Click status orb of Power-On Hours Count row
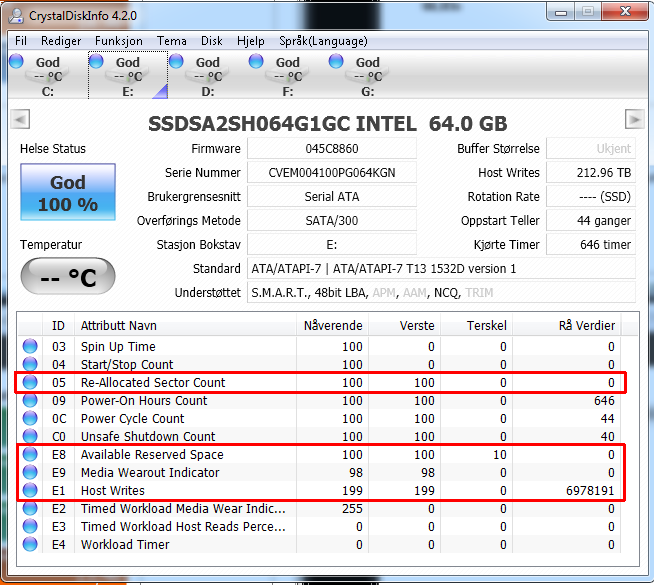 pyautogui.click(x=30, y=400)
